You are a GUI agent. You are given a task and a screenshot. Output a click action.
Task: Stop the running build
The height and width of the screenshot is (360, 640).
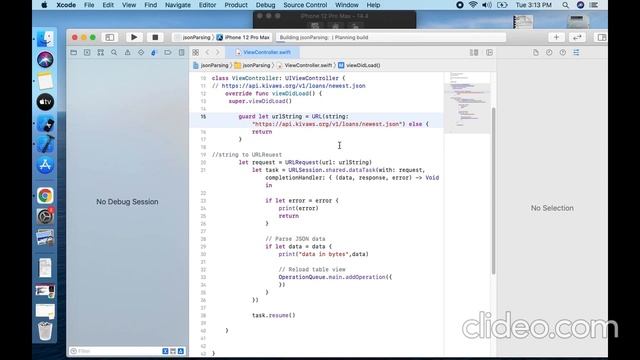pyautogui.click(x=155, y=37)
